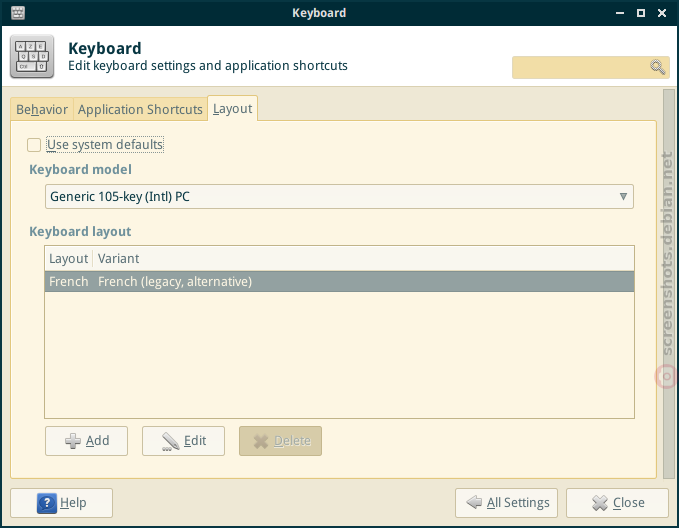Click the Variant column header
Image resolution: width=679 pixels, height=528 pixels.
pos(118,259)
